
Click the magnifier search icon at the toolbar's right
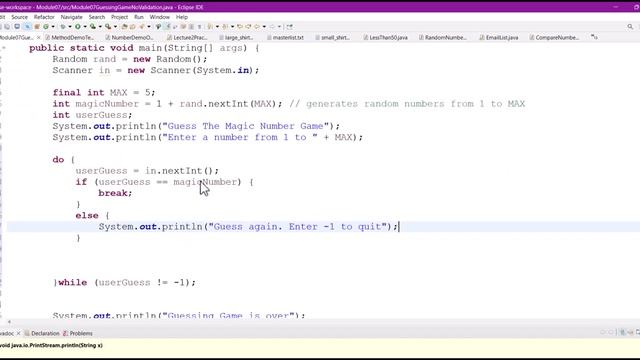pos(630,27)
